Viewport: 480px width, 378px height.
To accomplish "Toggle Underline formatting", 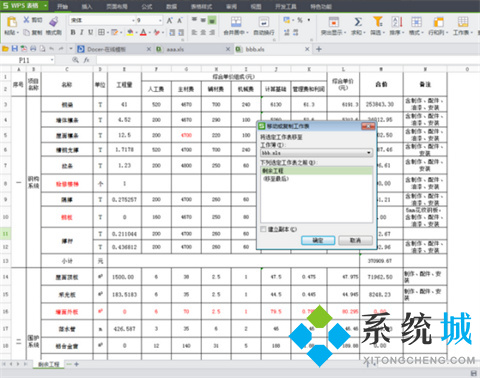I will [x=91, y=32].
